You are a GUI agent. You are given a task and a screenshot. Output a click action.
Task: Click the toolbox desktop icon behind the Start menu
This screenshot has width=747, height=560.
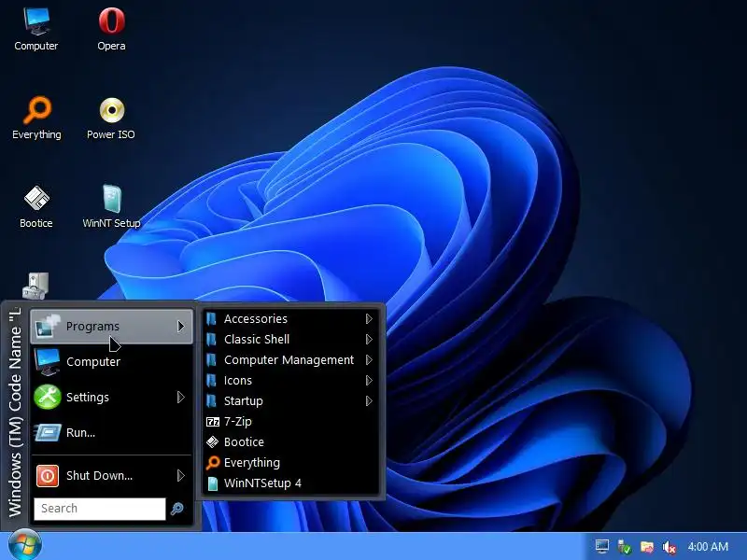[35, 286]
